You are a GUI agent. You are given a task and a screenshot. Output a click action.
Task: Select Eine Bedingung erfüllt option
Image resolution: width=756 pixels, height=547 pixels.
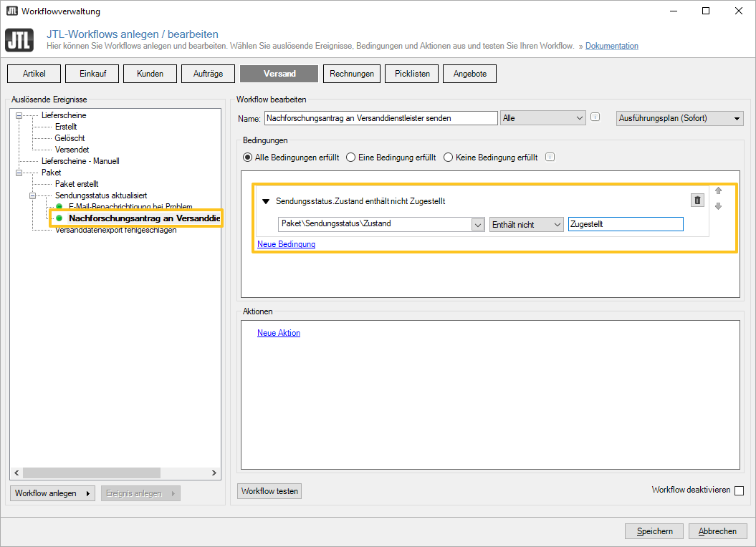pos(351,158)
